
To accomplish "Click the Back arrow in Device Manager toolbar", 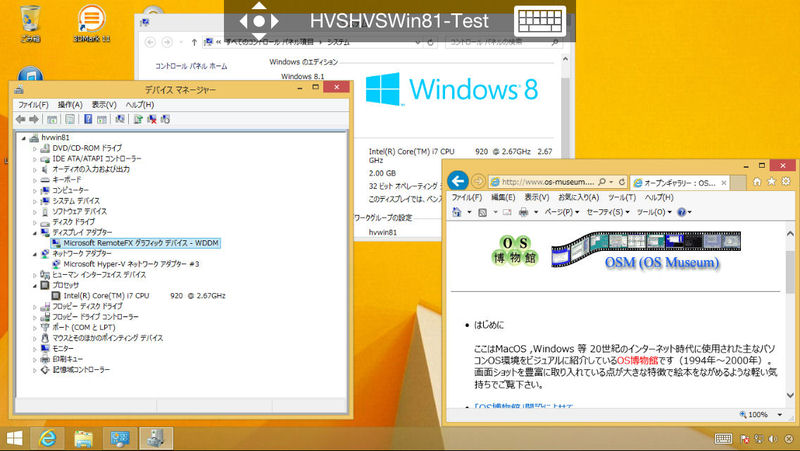I will tap(20, 119).
